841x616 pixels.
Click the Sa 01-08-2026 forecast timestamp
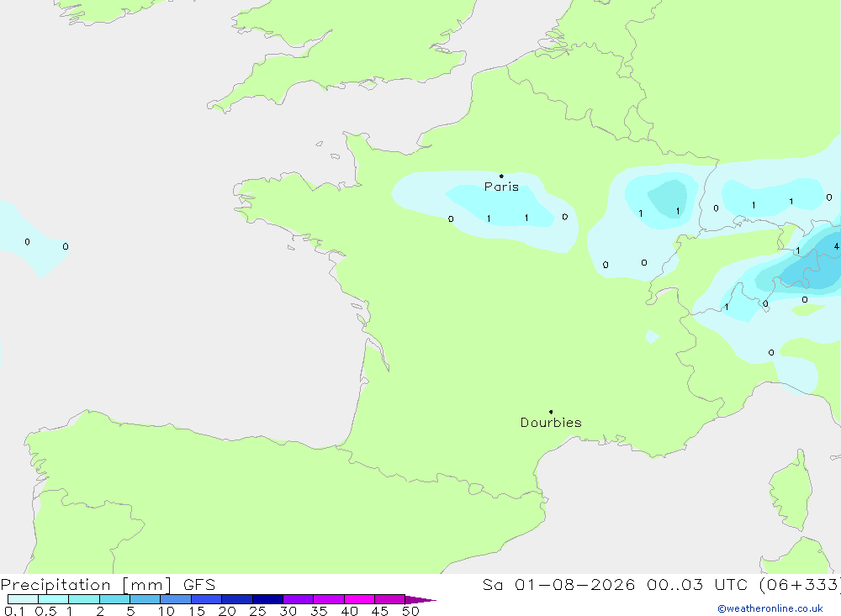pos(661,585)
